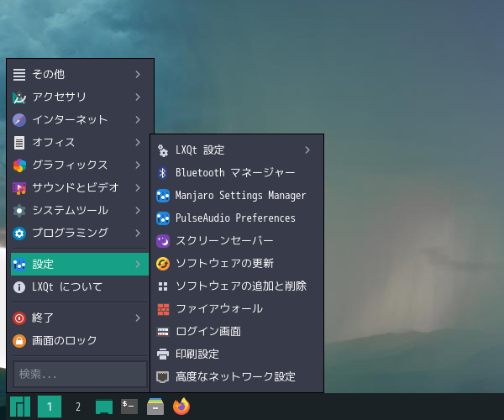
Task: Switch to desktop workspace 1
Action: [50, 407]
